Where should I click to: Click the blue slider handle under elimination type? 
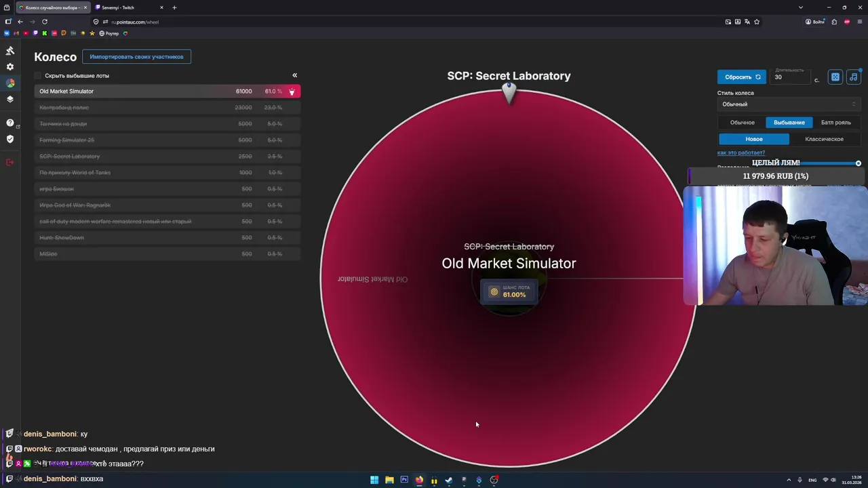[859, 163]
